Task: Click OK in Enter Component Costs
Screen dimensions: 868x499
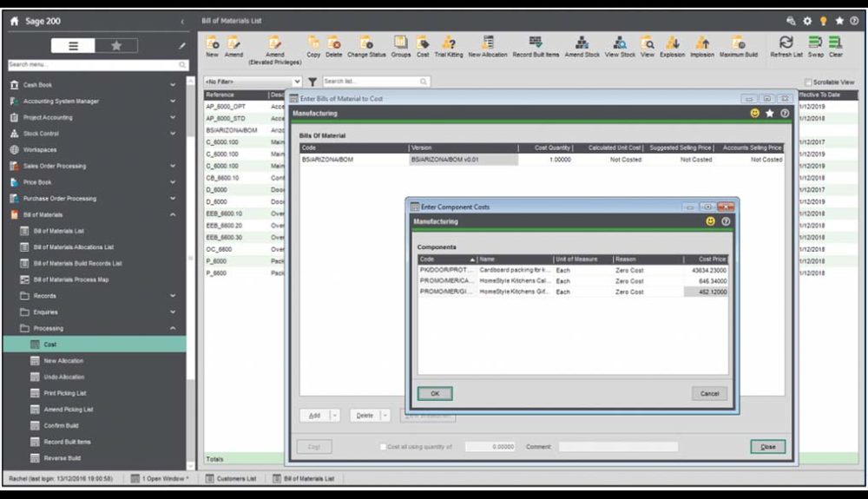Action: (x=435, y=393)
